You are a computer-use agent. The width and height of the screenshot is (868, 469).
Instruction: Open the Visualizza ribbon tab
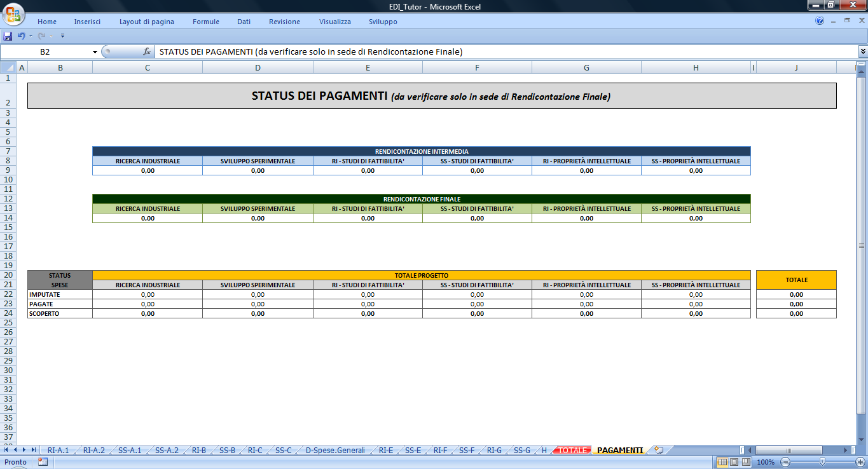click(335, 22)
